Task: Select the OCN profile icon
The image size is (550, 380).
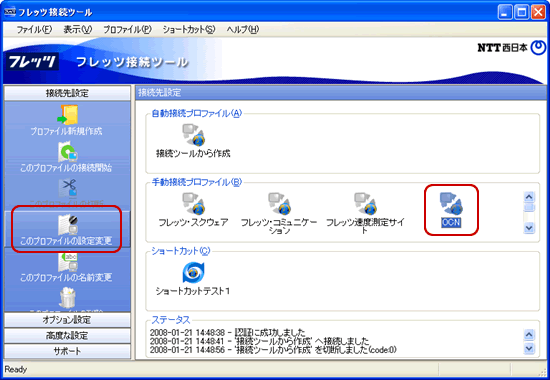Action: click(451, 204)
